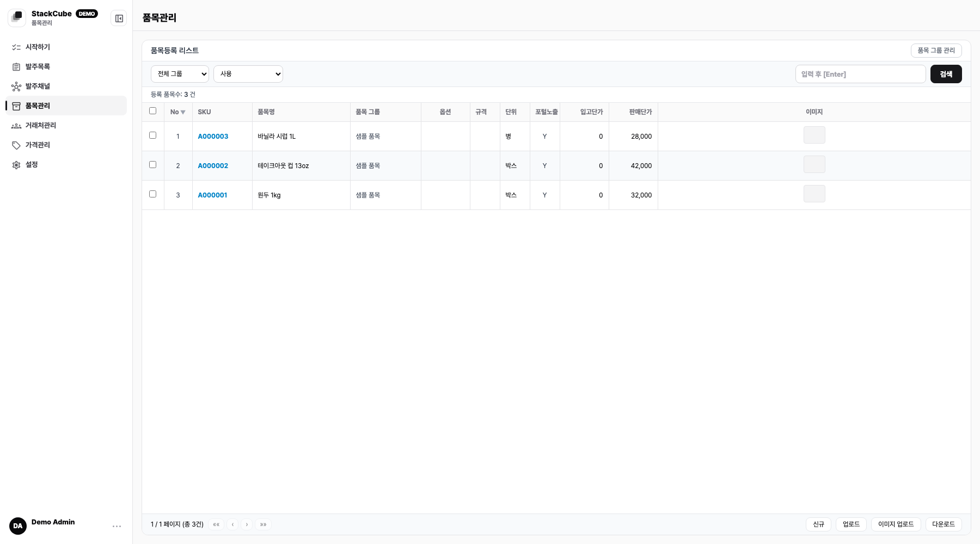
Task: Open the 전체 그룹 dropdown
Action: coord(180,74)
